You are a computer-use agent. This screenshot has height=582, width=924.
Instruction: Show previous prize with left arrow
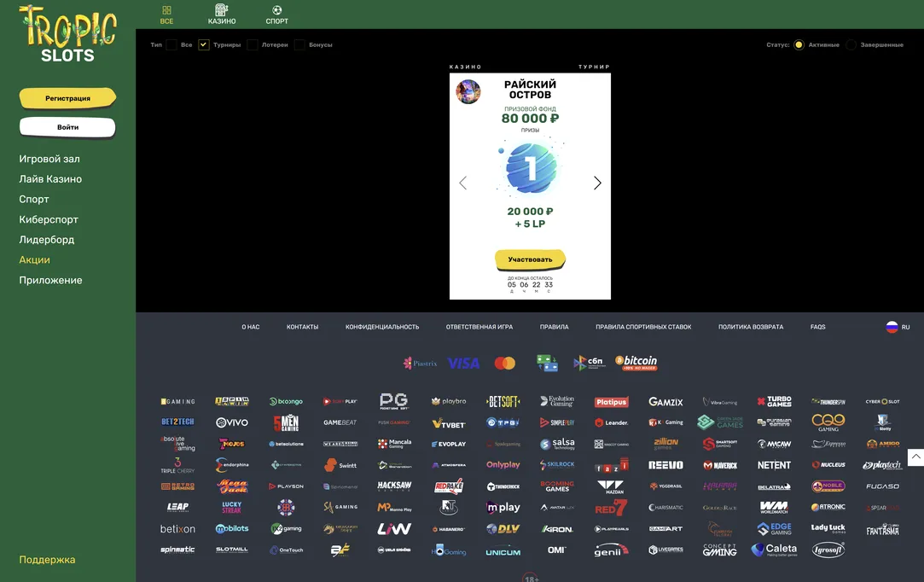pos(463,183)
